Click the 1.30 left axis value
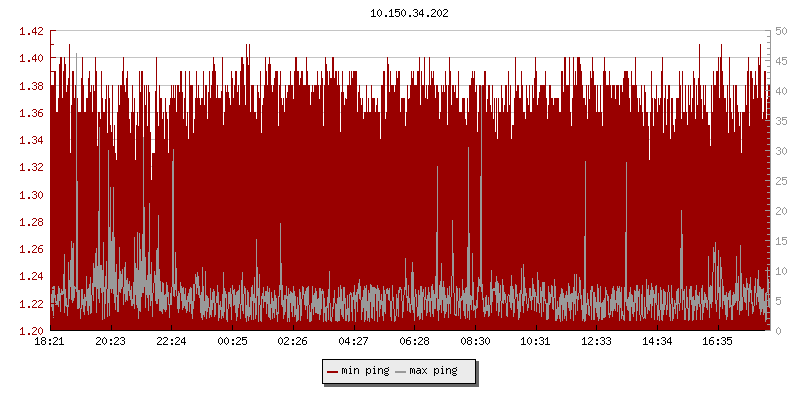The height and width of the screenshot is (400, 800). coord(32,195)
